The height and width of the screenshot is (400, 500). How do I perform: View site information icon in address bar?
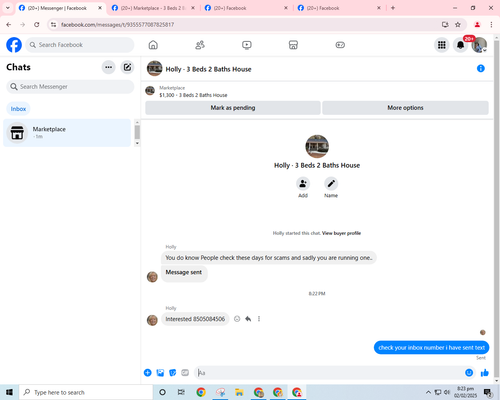[x=53, y=25]
